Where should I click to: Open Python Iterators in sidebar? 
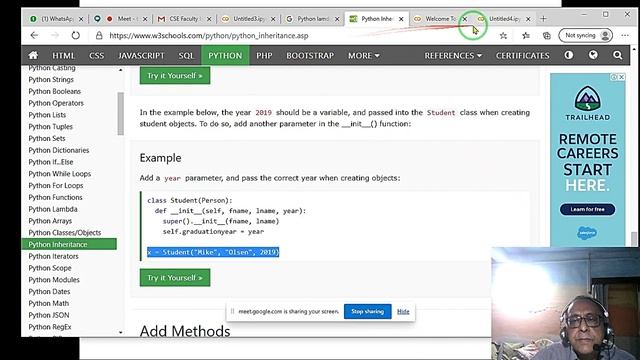tap(53, 256)
